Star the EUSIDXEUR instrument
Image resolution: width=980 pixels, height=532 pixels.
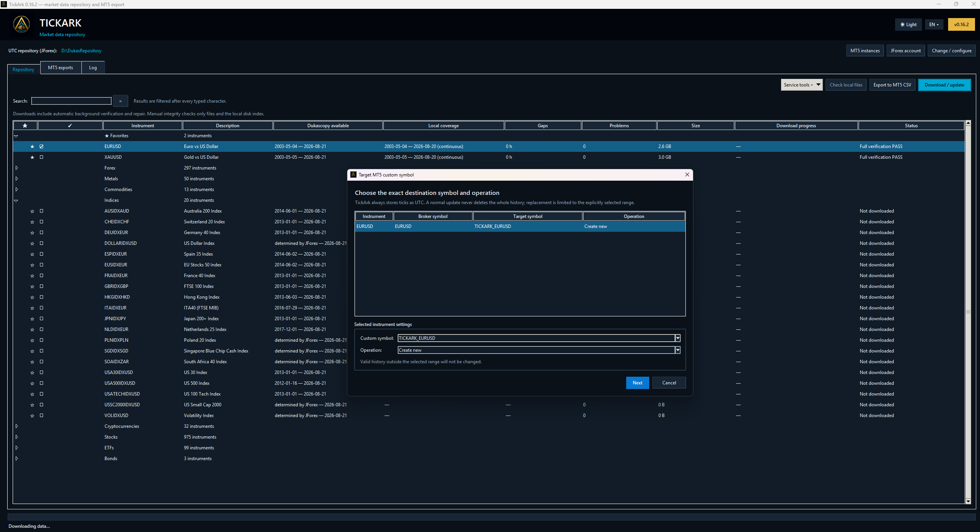[x=32, y=265]
